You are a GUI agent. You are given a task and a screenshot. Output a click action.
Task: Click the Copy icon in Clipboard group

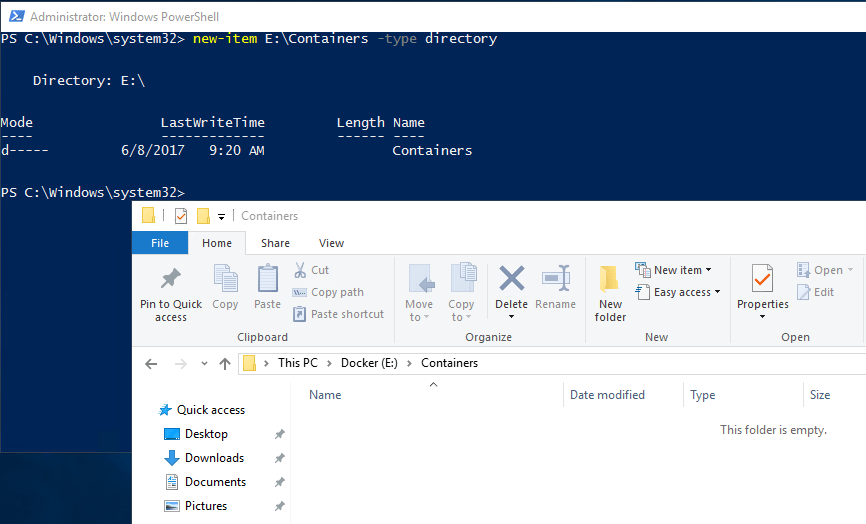[x=225, y=279]
